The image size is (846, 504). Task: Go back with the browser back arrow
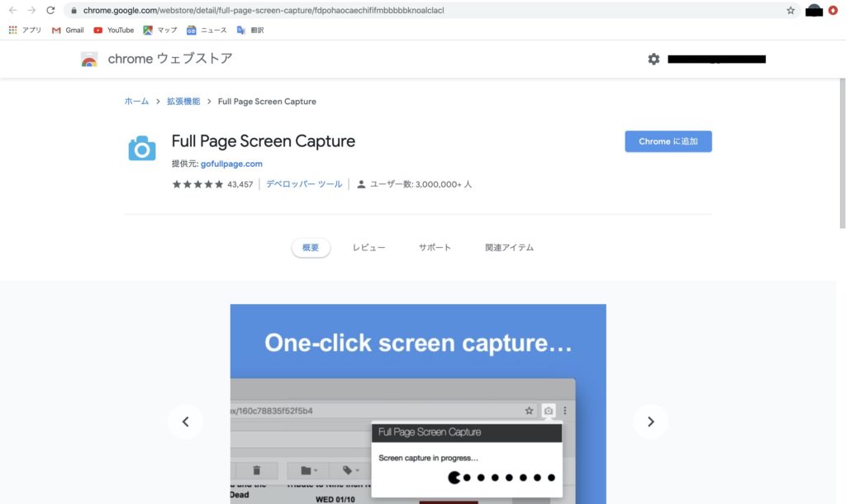click(x=13, y=10)
